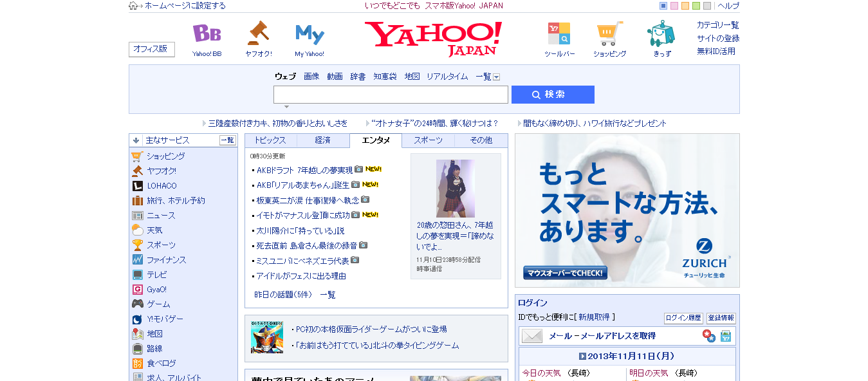Click the suitcase icon for 旅行、ホテル予約
The image size is (868, 381).
(x=137, y=201)
